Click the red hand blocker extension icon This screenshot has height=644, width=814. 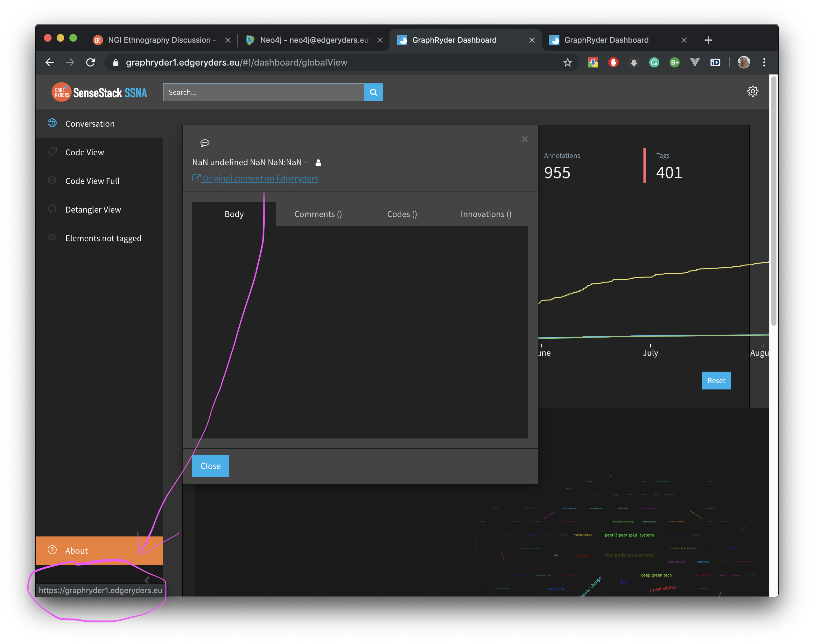pos(614,63)
